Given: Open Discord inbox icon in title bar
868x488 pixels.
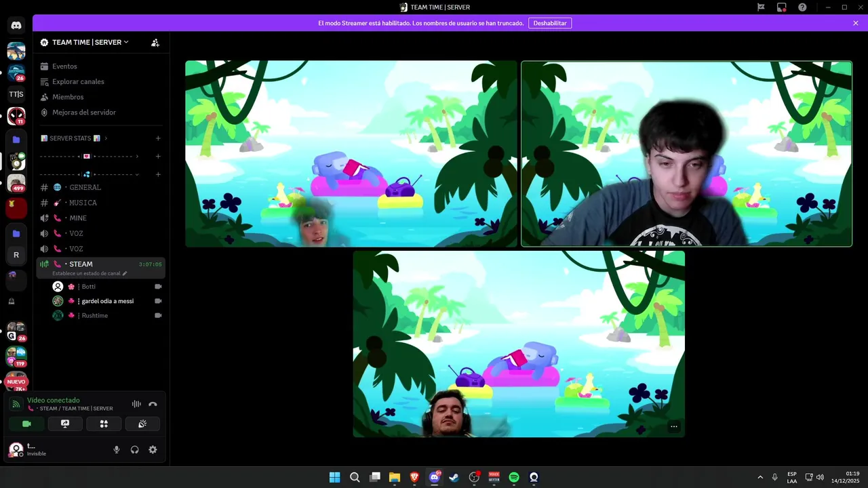Looking at the screenshot, I should pos(782,7).
